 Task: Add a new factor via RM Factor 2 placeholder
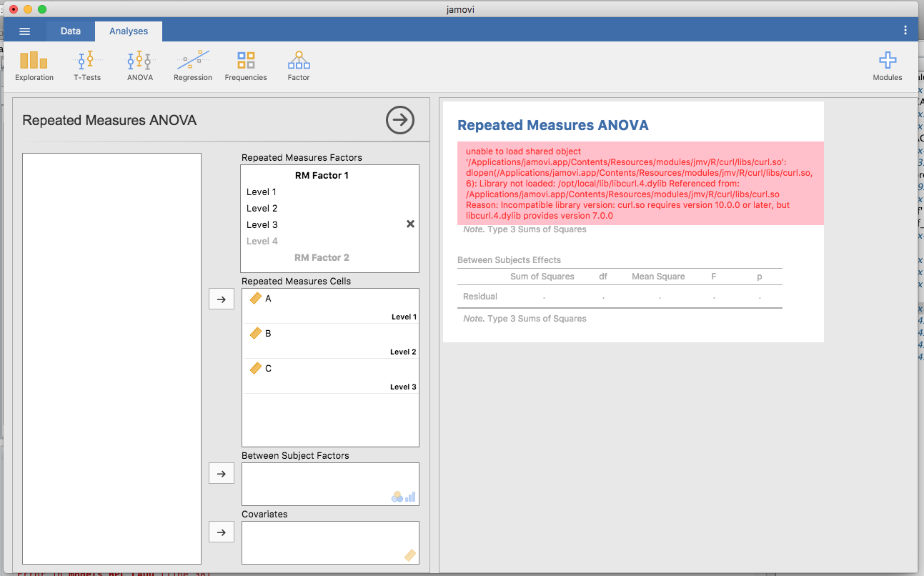(322, 257)
